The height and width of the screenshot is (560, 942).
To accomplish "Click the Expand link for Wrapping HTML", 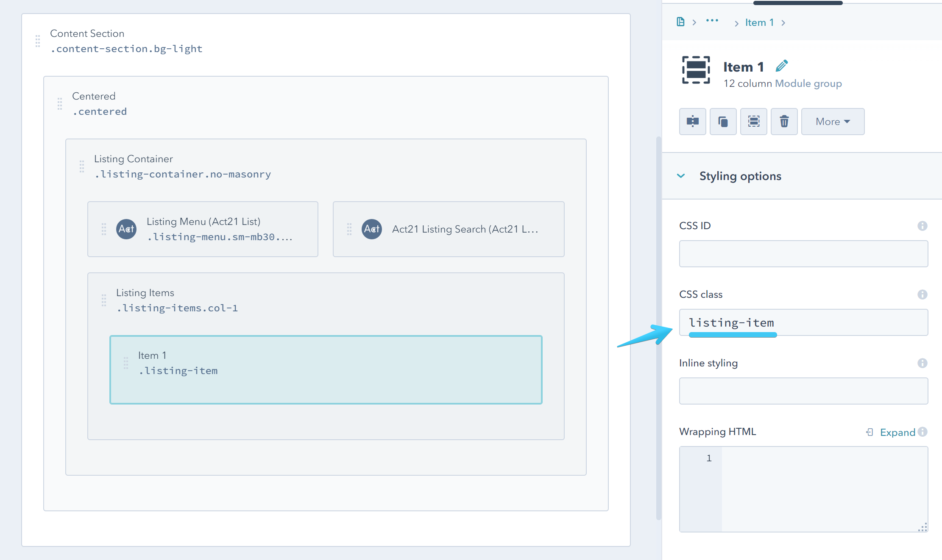I will 897,432.
